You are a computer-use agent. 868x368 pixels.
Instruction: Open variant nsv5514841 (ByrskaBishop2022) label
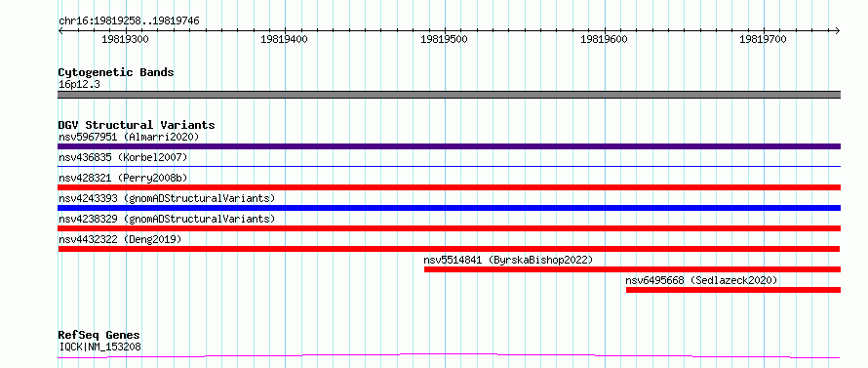tap(508, 260)
